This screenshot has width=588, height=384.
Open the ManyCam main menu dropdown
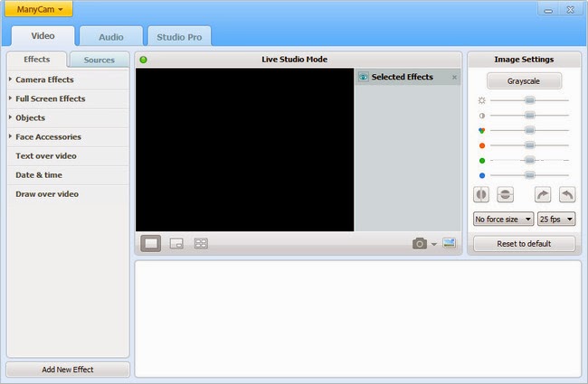click(39, 9)
